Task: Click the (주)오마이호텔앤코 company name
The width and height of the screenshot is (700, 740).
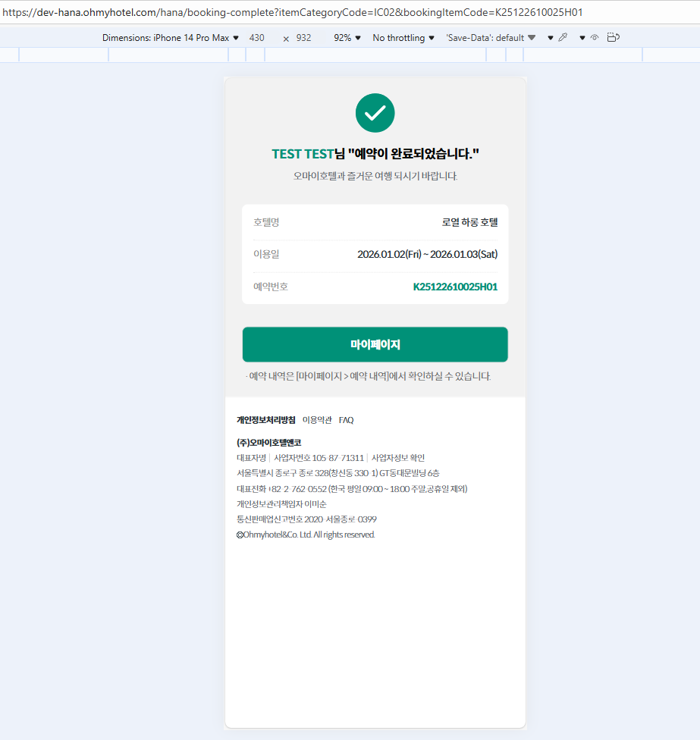Action: [x=268, y=443]
